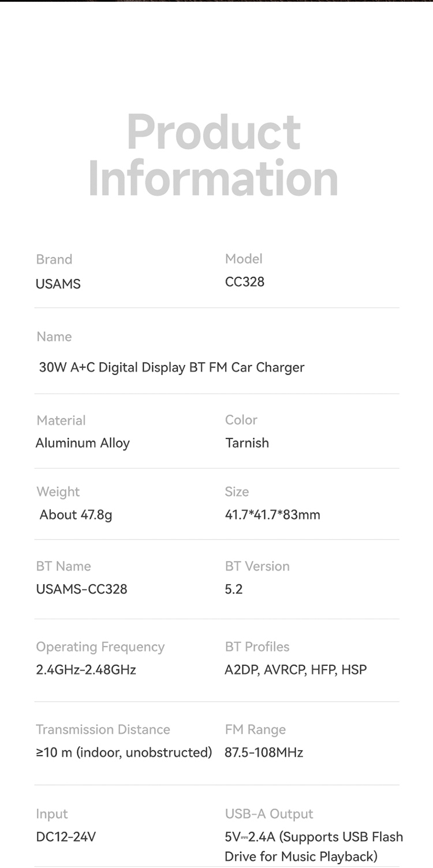
Task: Select the A2DP, AVRCP, HFP, HSP profiles
Action: tap(296, 670)
